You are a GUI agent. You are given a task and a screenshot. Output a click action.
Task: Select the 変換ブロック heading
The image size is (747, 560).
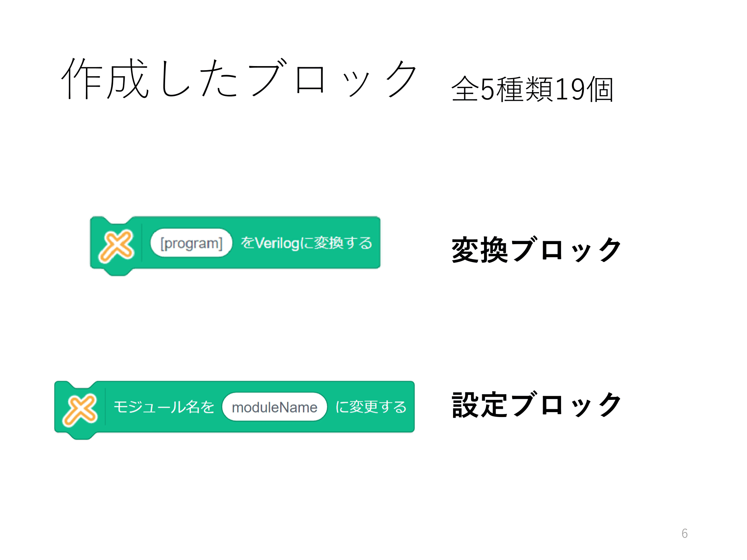(536, 250)
